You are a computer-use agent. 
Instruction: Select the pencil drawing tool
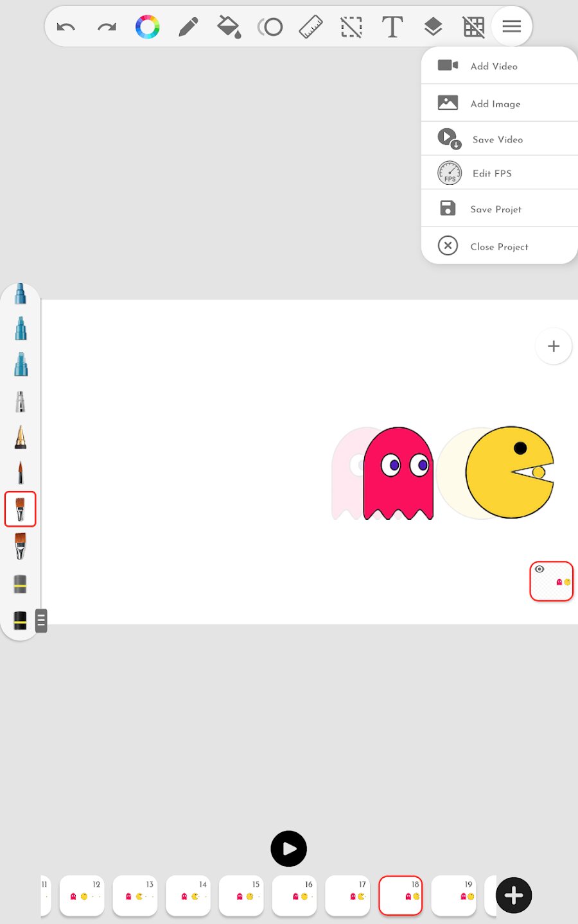pyautogui.click(x=188, y=27)
